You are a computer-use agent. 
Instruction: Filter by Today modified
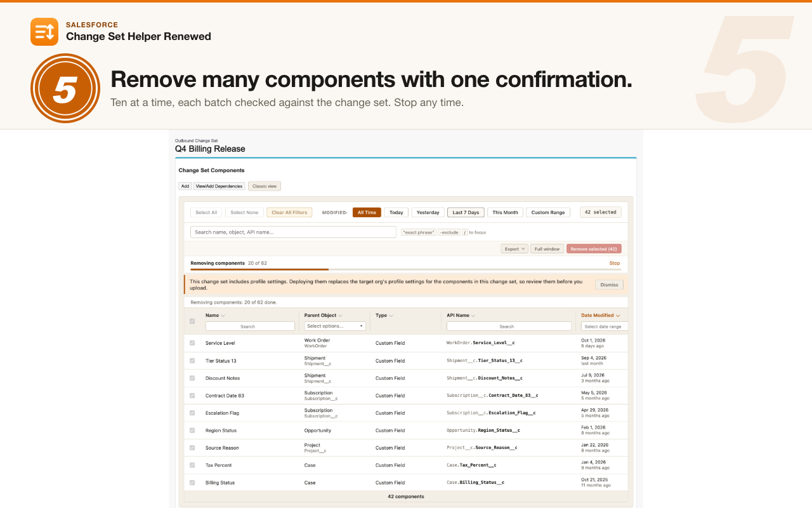(396, 213)
